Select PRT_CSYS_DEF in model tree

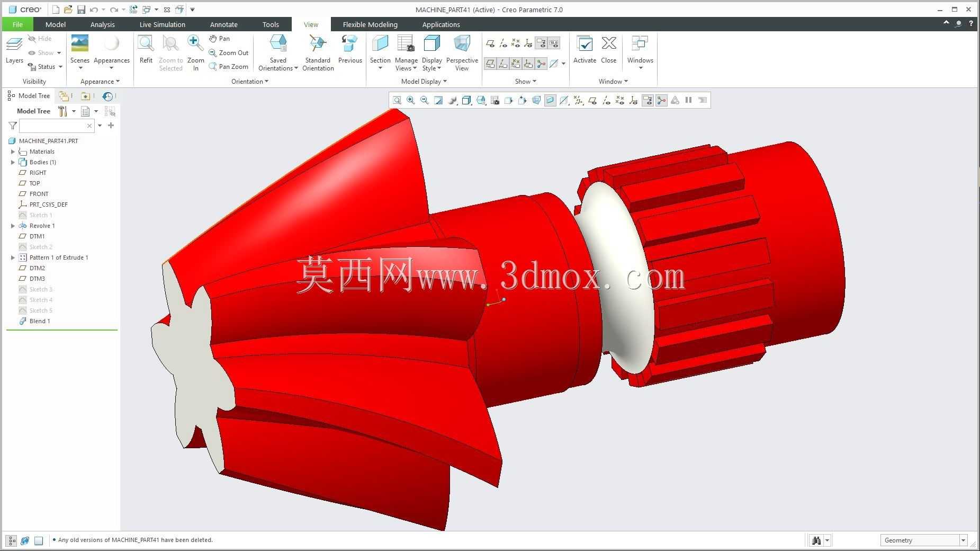(x=43, y=205)
